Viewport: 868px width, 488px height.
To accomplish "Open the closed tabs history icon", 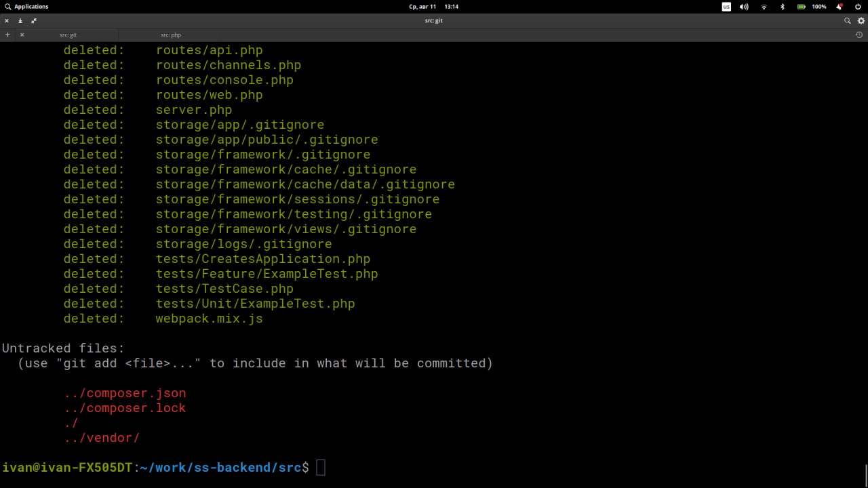I will click(859, 35).
